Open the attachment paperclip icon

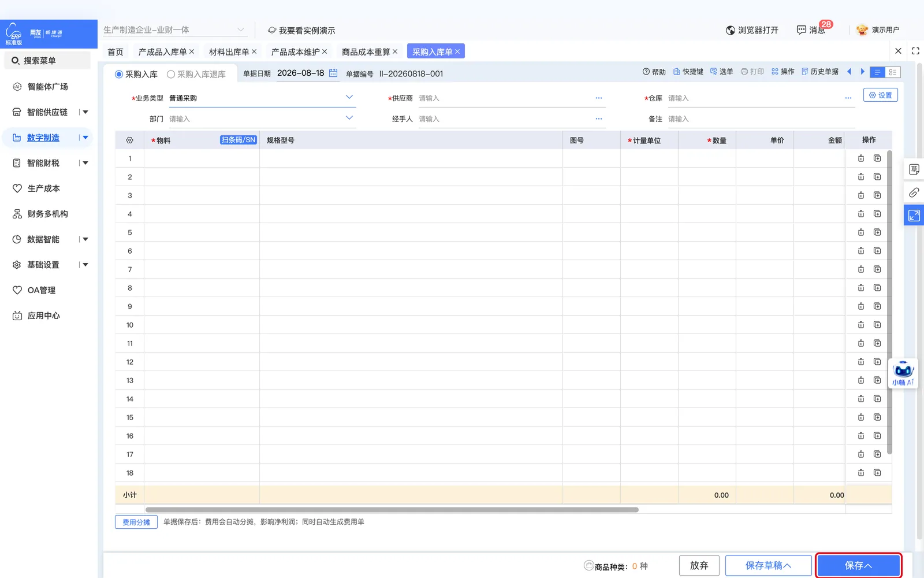(914, 192)
